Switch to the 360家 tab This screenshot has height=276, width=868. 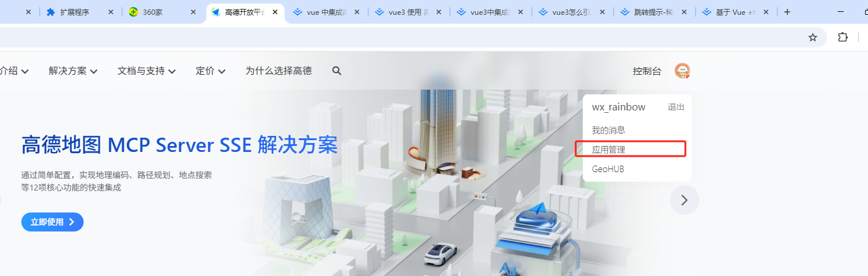162,12
